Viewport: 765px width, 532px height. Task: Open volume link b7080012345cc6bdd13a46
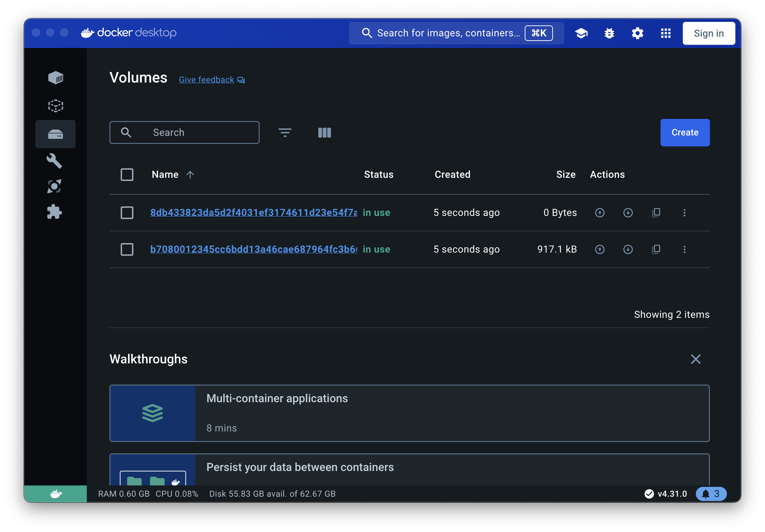click(x=254, y=249)
